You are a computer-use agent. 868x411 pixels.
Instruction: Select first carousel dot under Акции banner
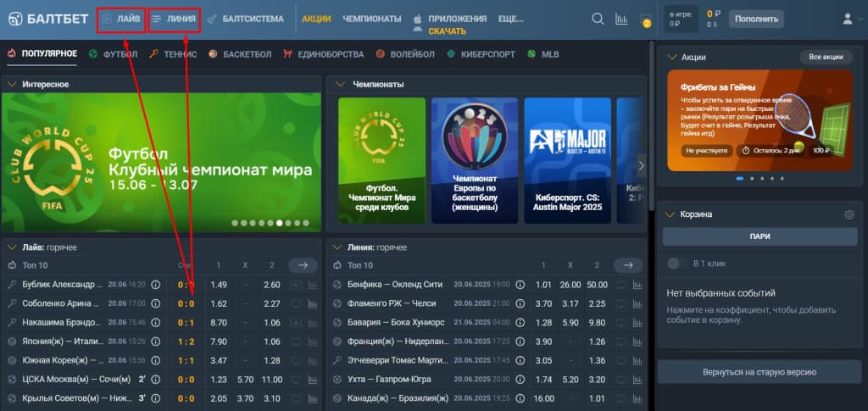click(739, 179)
